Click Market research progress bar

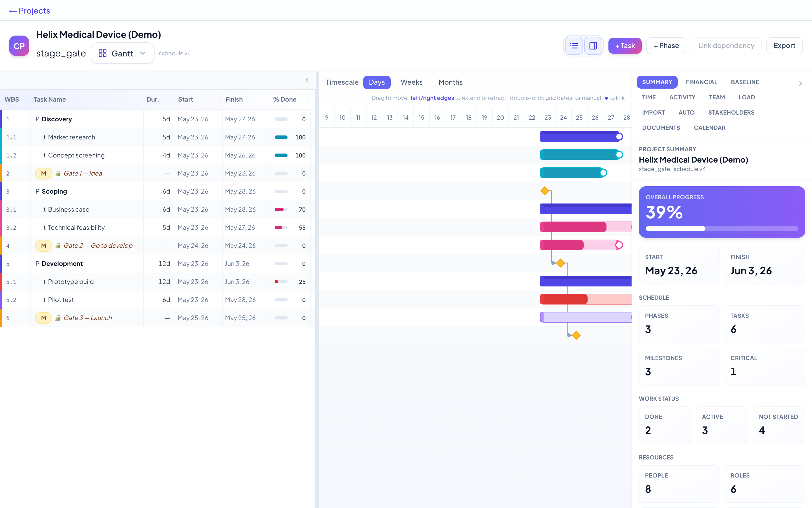(281, 137)
